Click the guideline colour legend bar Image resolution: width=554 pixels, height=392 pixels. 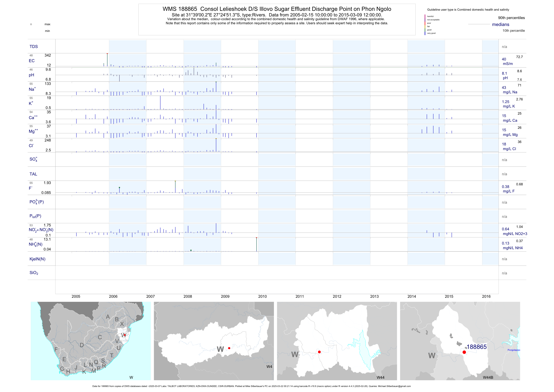coord(425,25)
